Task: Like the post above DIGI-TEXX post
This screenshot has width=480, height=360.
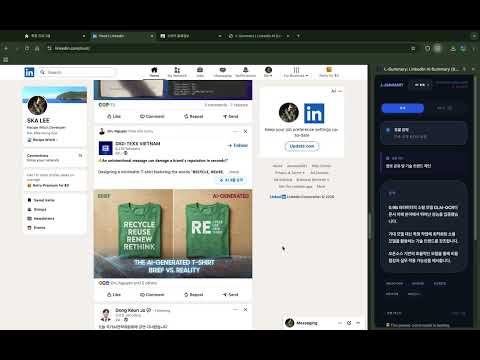Action: coord(114,116)
